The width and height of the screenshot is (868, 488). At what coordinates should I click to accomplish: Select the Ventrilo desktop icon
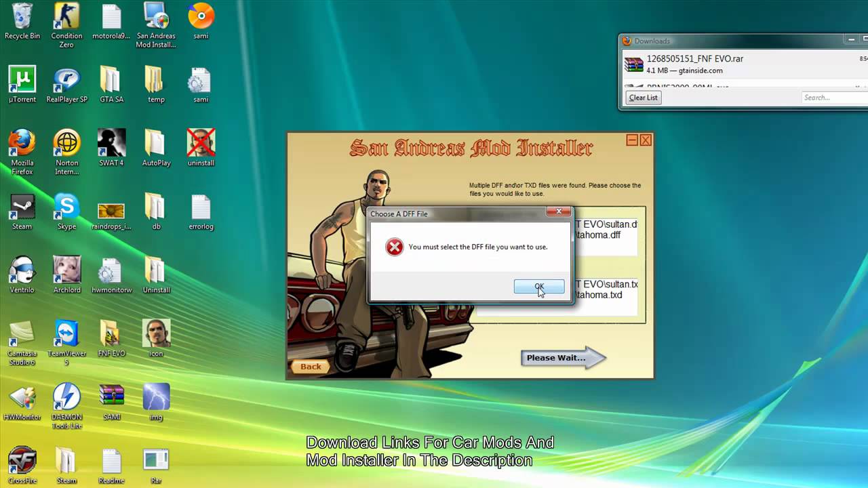pos(22,275)
